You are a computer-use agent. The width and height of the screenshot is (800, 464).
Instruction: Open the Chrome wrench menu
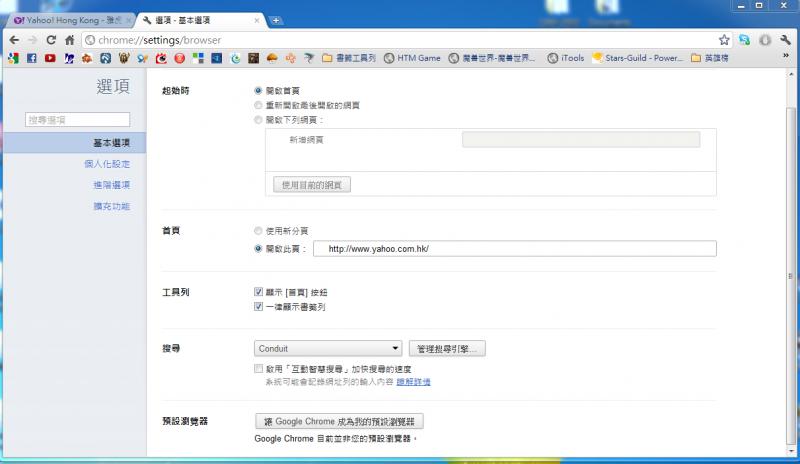click(785, 40)
